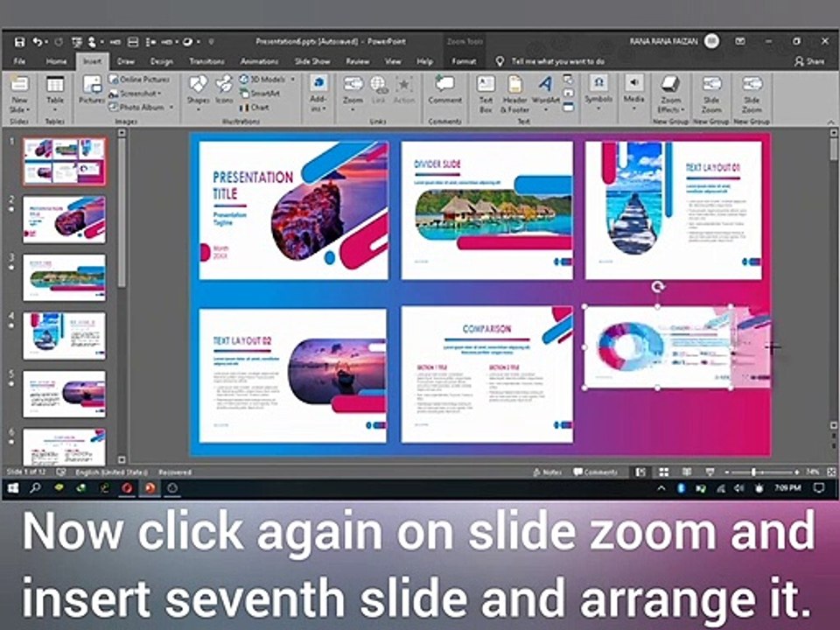Toggle the Notes pane
The height and width of the screenshot is (630, 840).
point(548,472)
